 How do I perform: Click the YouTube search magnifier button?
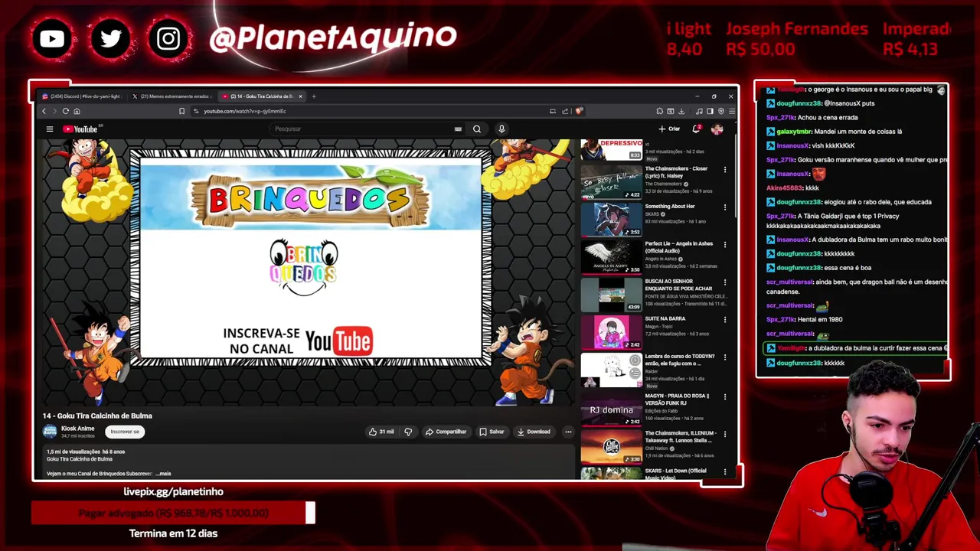(477, 129)
